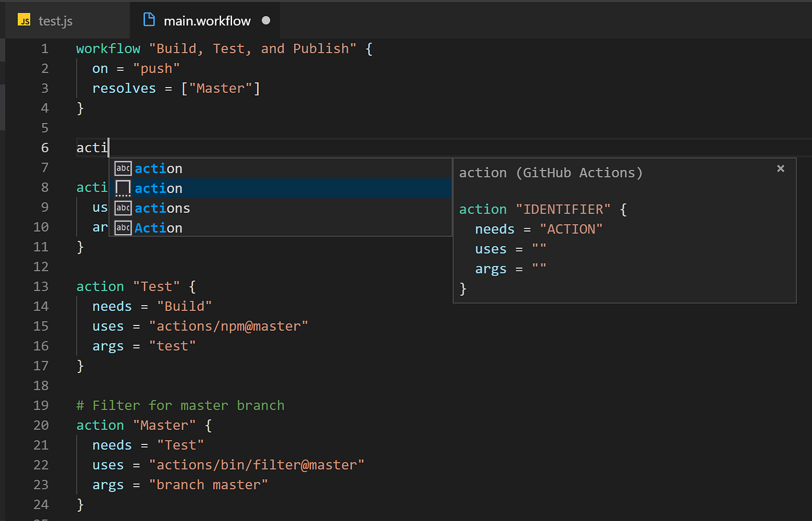Screen dimensions: 812x521
Task: Click the blue file icon on main.workflow tab
Action: point(148,20)
